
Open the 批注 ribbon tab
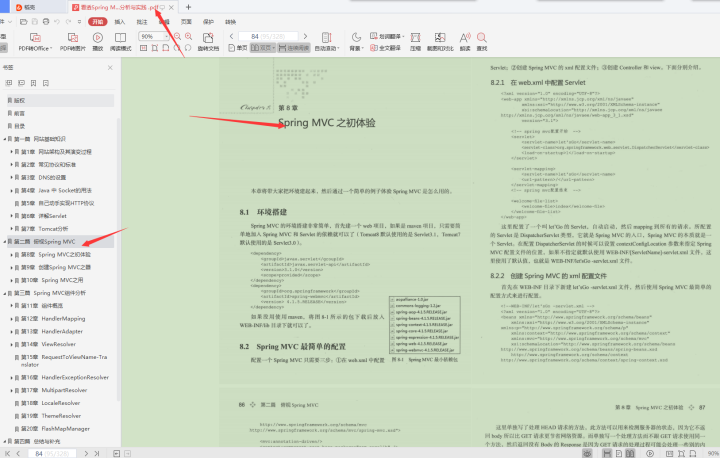(142, 22)
